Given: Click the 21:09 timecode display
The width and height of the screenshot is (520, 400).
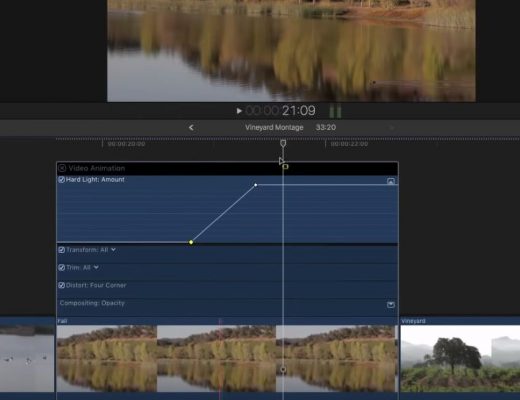Looking at the screenshot, I should tap(298, 111).
